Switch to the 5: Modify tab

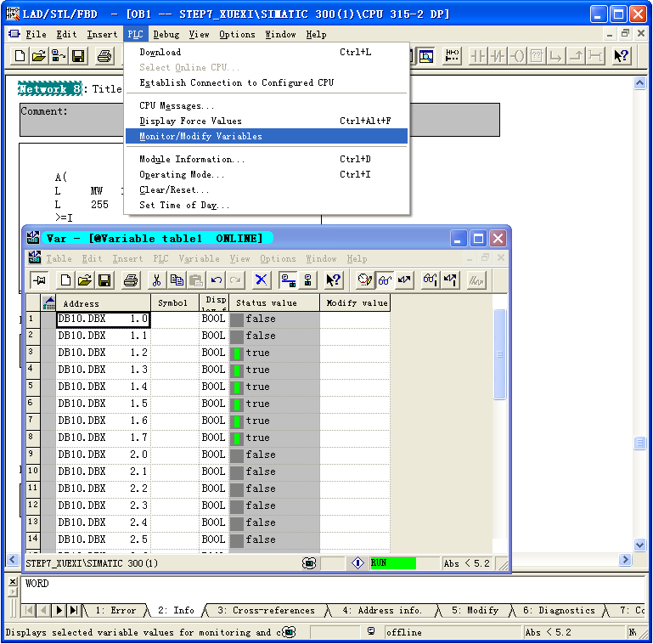[476, 610]
